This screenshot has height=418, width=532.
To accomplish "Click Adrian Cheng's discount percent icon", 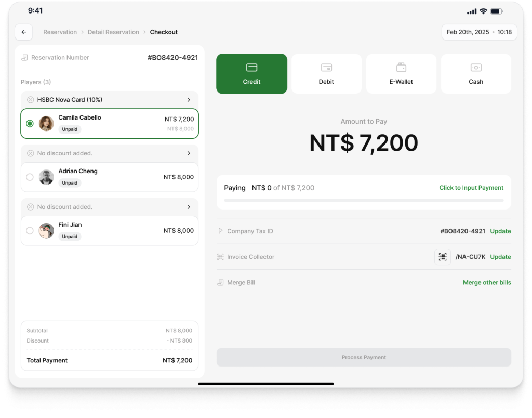I will pos(31,153).
